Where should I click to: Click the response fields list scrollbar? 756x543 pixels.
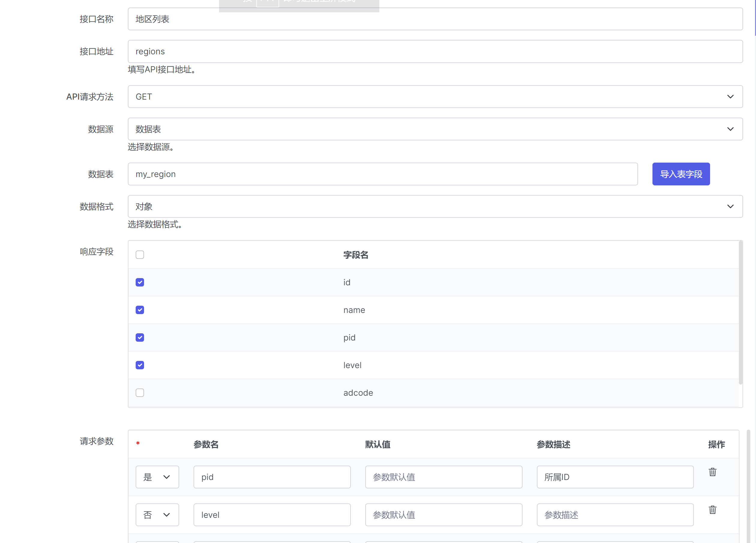point(740,313)
